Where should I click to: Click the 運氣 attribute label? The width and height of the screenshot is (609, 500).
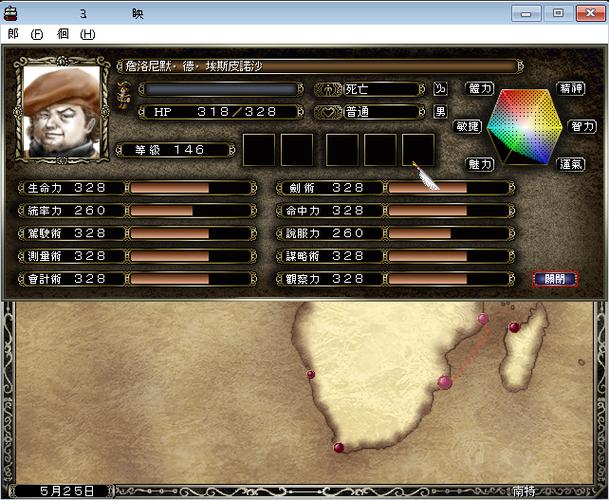tap(571, 164)
